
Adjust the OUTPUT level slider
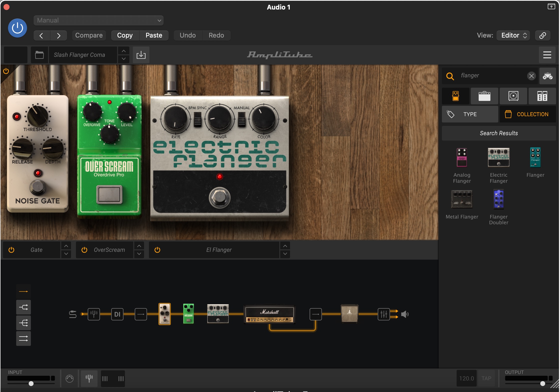pyautogui.click(x=542, y=383)
